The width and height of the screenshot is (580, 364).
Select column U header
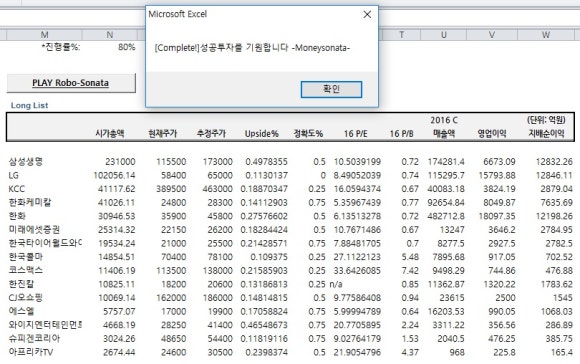tap(444, 35)
